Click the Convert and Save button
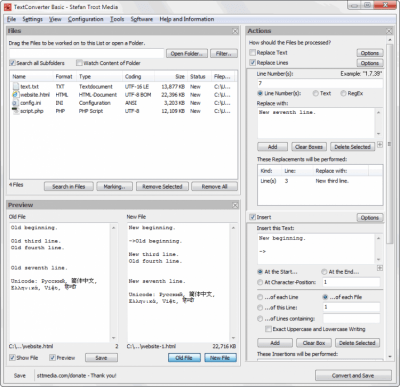 (x=353, y=375)
